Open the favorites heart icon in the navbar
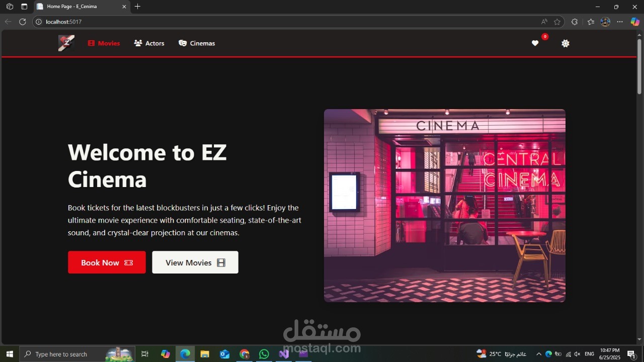Screen dimensions: 644x362 click(x=535, y=43)
